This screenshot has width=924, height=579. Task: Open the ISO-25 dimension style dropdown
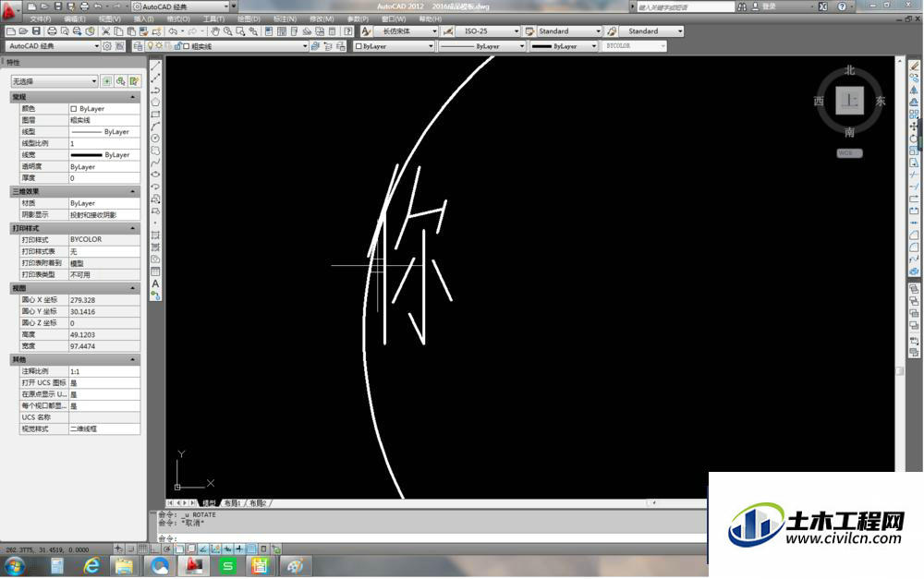click(x=487, y=31)
